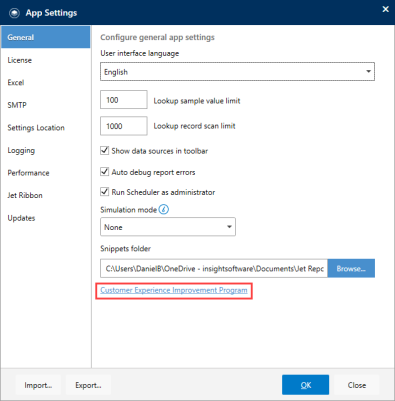Open the License settings section
This screenshot has height=401, width=395.
tap(20, 60)
